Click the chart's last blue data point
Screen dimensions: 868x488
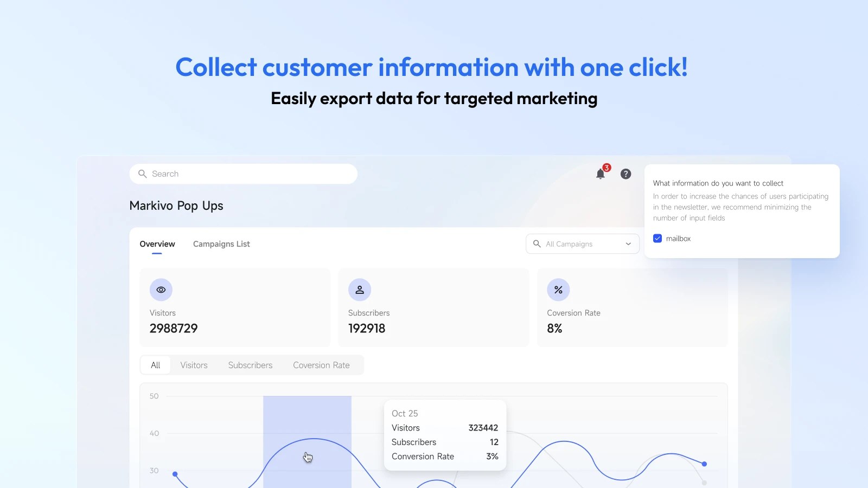(704, 464)
